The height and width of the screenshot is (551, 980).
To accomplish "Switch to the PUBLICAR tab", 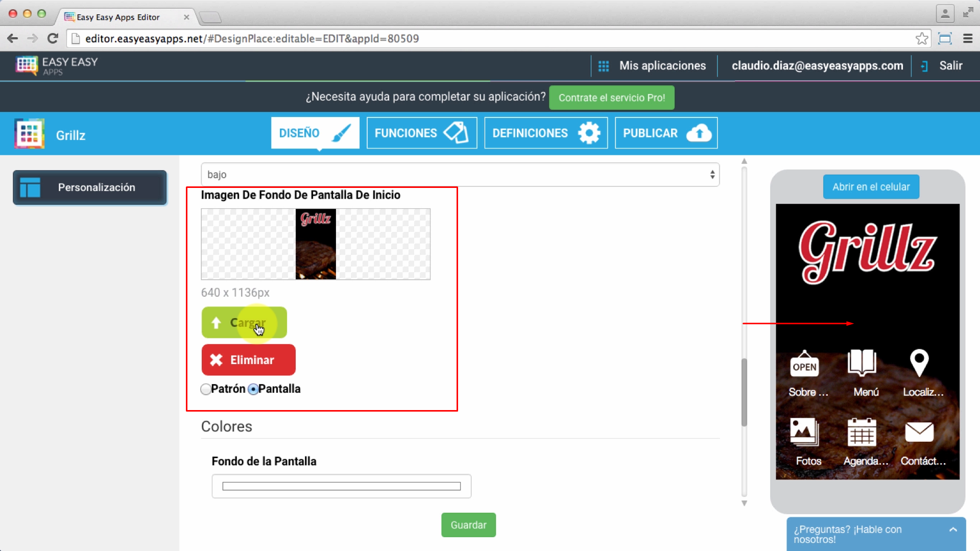I will [666, 133].
